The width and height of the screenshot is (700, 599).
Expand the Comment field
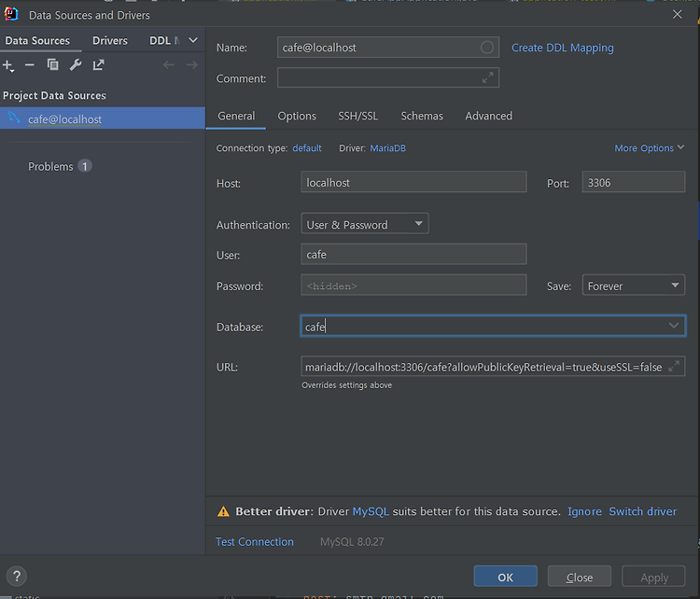[487, 77]
